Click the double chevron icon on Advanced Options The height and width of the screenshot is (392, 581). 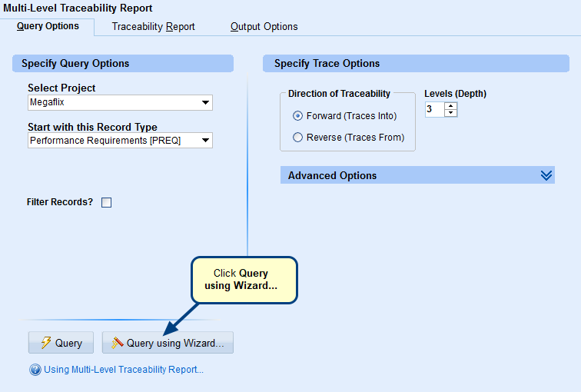(x=546, y=175)
